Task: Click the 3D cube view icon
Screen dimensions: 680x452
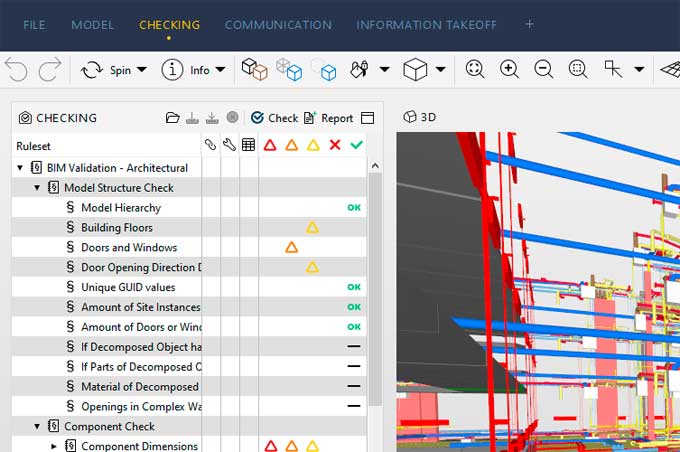Action: 415,69
